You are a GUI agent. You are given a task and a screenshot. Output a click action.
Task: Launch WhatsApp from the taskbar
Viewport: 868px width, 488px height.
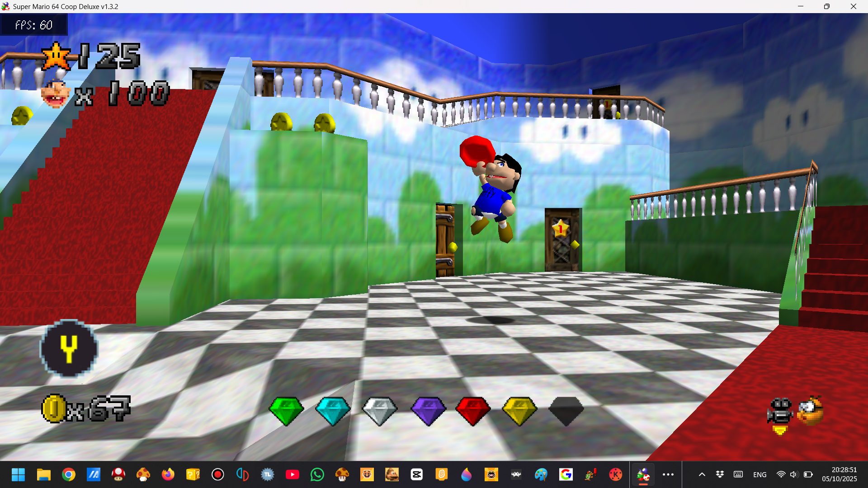(x=317, y=474)
